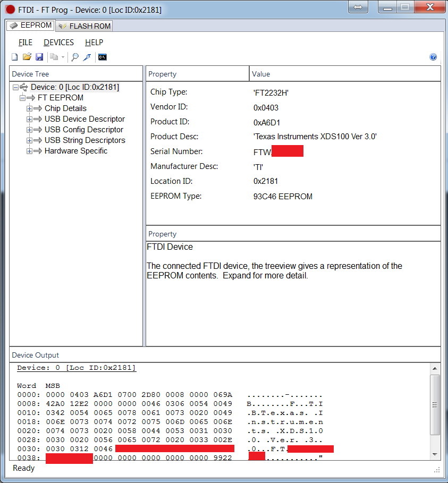Select the USB String Descriptors item
This screenshot has height=483, width=448.
point(84,140)
